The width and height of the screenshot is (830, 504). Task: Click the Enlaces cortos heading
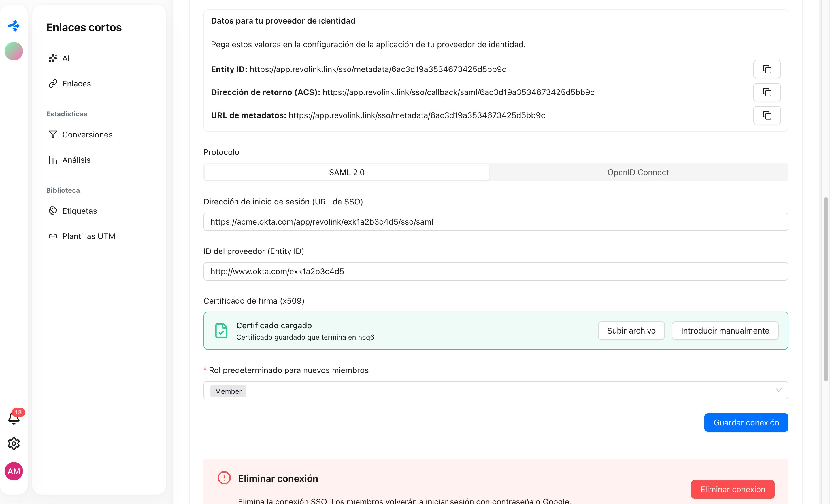tap(84, 27)
